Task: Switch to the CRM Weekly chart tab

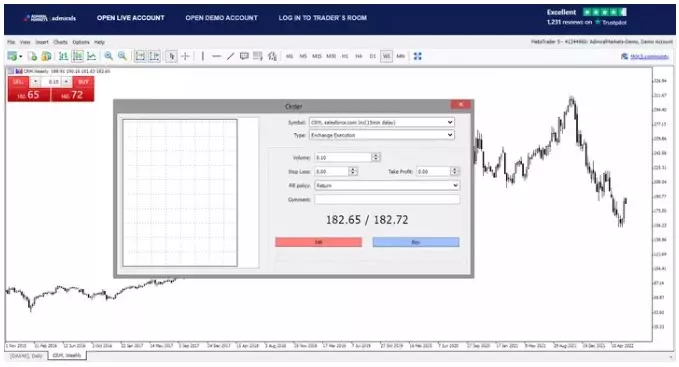Action: (67, 355)
